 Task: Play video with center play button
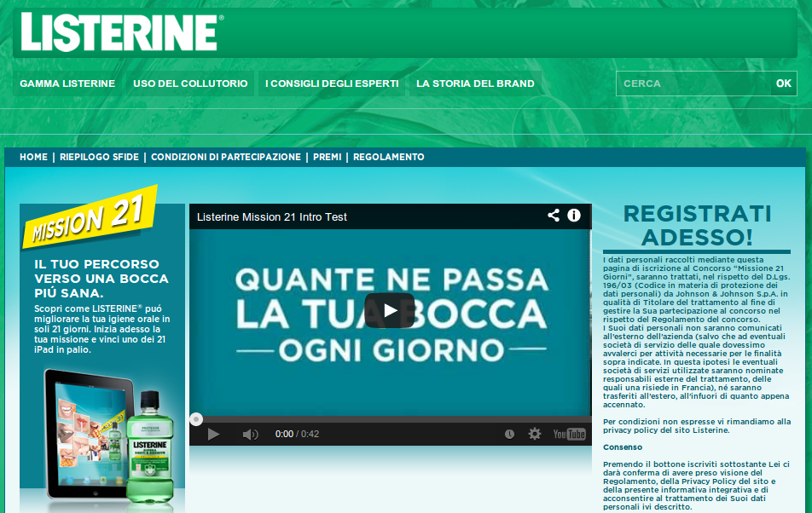(x=390, y=310)
